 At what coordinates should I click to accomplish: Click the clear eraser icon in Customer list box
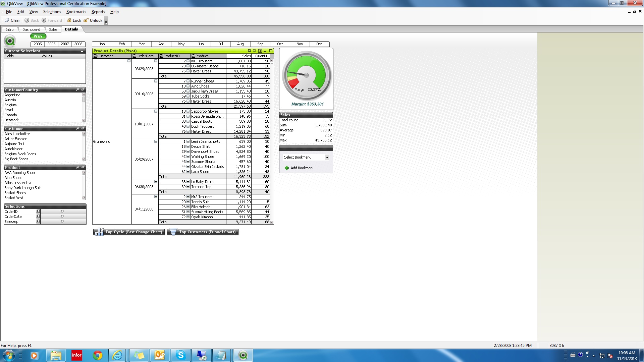tap(83, 129)
